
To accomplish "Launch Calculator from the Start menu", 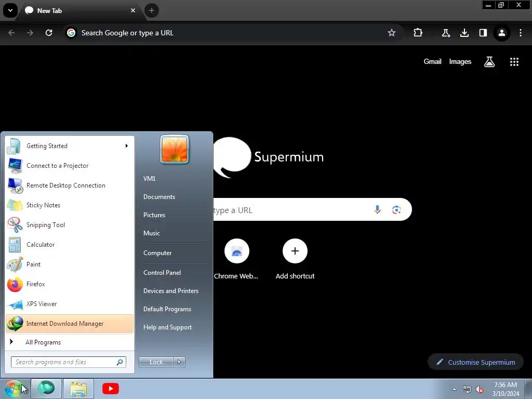I will click(70, 245).
